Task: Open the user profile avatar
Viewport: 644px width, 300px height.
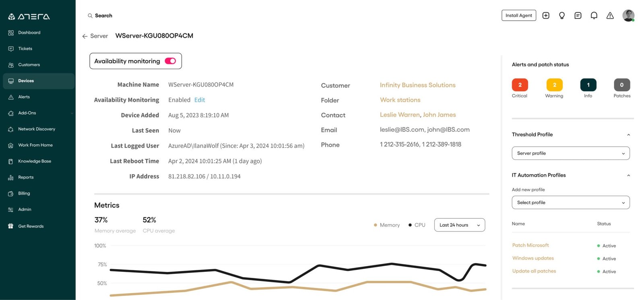Action: [x=628, y=16]
